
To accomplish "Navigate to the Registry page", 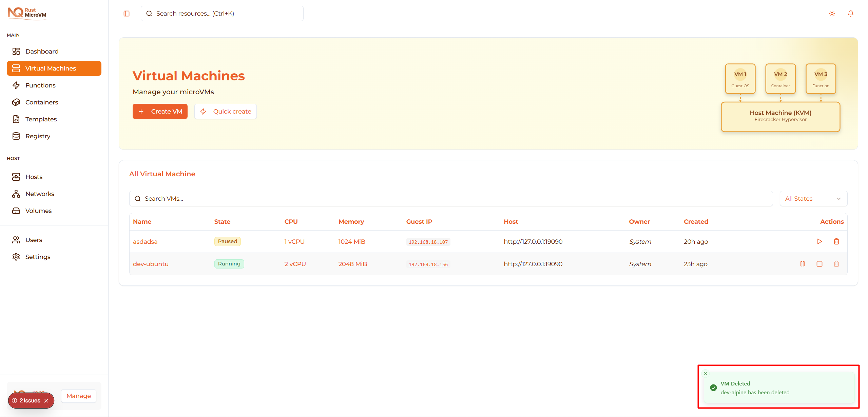I will pos(39,136).
